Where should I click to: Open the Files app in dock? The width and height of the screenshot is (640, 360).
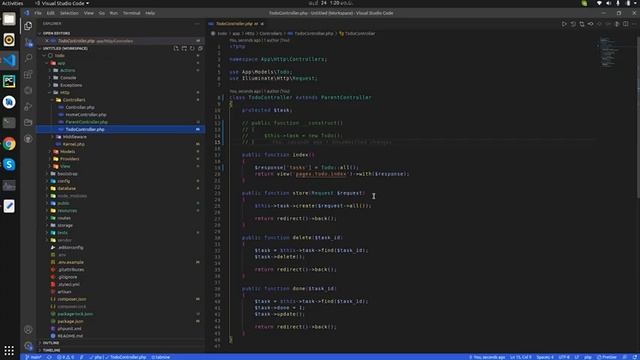(9, 19)
